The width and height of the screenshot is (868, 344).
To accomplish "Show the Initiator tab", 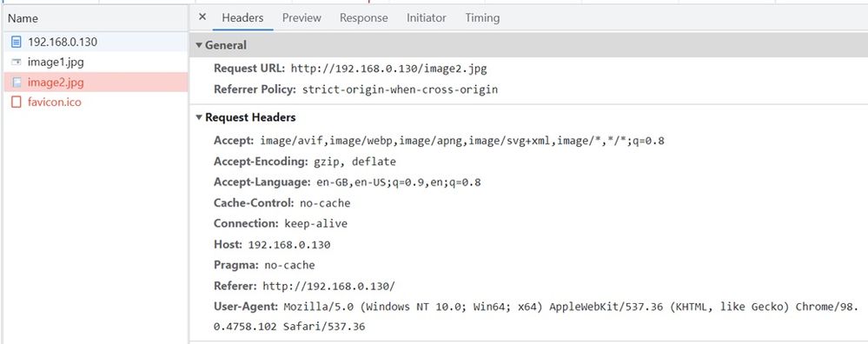I will [427, 17].
